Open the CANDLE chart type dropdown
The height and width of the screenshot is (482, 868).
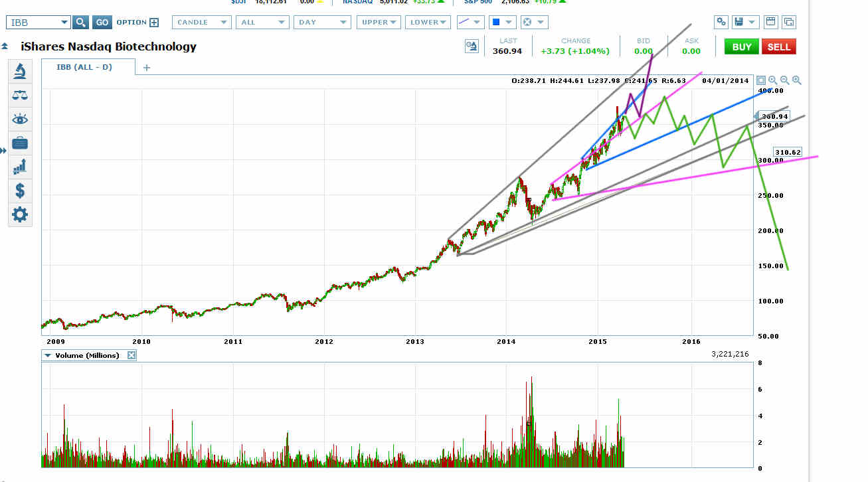pos(201,22)
